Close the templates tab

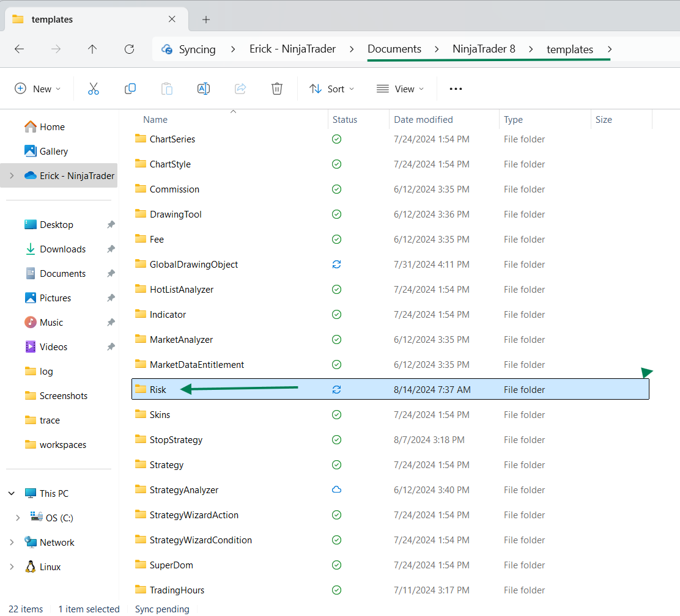coord(172,19)
